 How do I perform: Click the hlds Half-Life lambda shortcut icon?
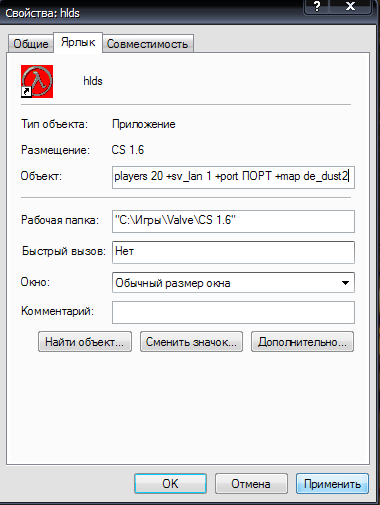coord(37,81)
